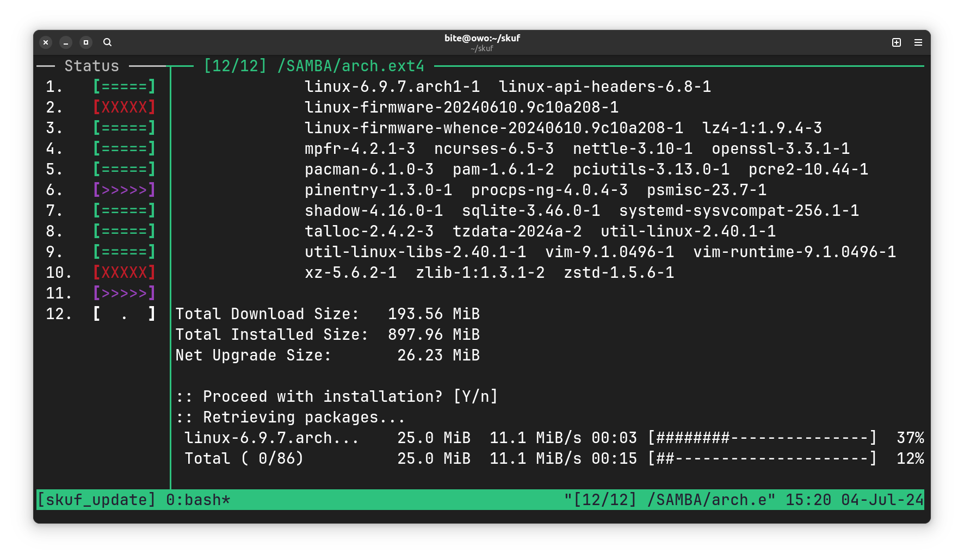Select status row 7 progress indicator

tap(124, 210)
